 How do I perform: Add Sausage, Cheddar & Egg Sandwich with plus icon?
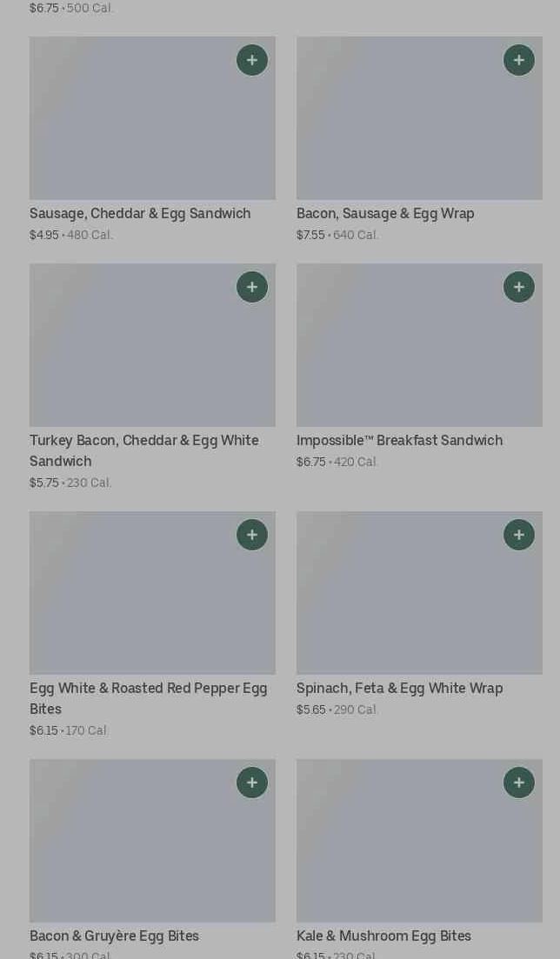(x=252, y=60)
